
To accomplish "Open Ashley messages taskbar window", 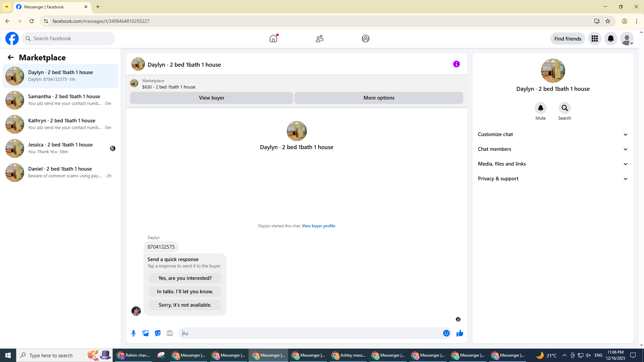I will click(348, 355).
